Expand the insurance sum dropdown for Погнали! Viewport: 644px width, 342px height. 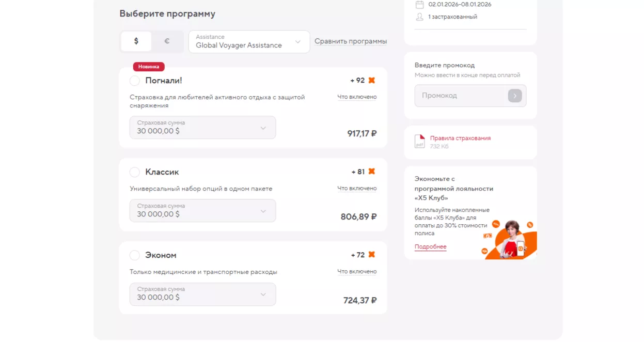point(202,128)
